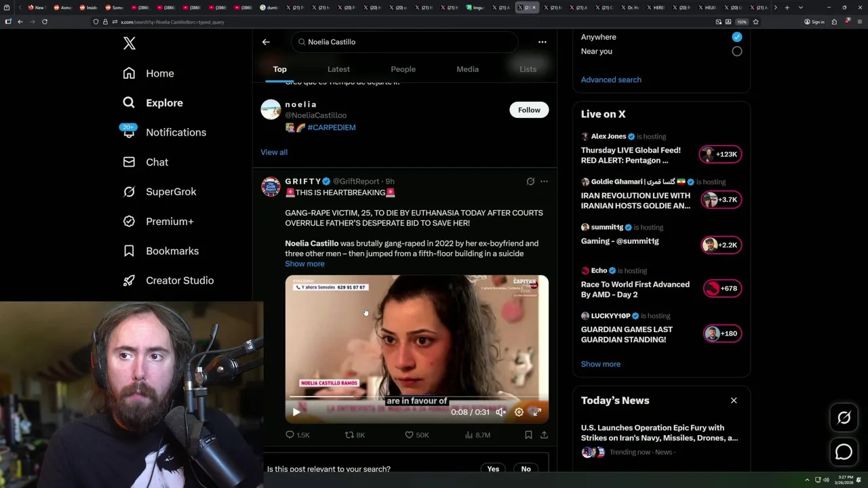Open the floating Grok button

click(x=844, y=418)
